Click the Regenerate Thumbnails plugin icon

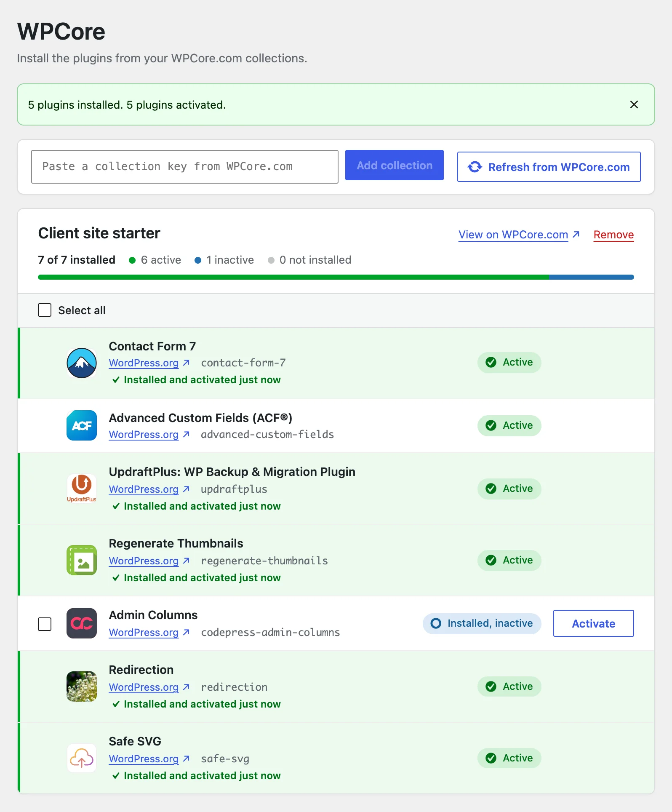82,560
